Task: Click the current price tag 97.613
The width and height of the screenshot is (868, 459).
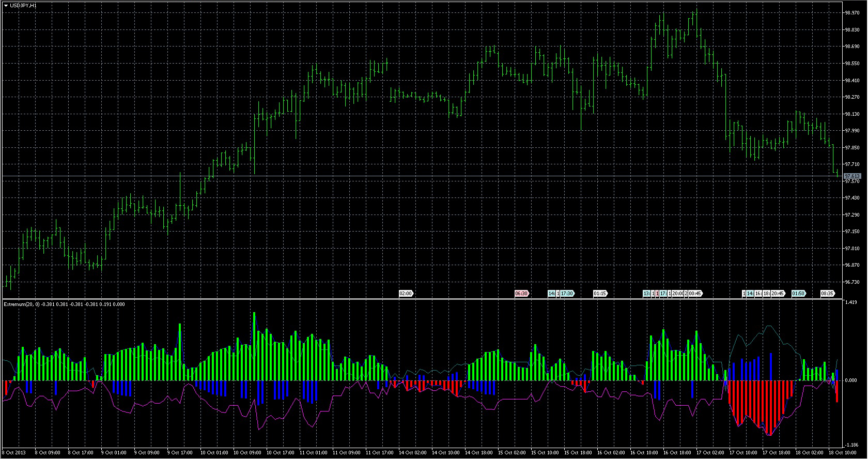Action: [x=853, y=176]
